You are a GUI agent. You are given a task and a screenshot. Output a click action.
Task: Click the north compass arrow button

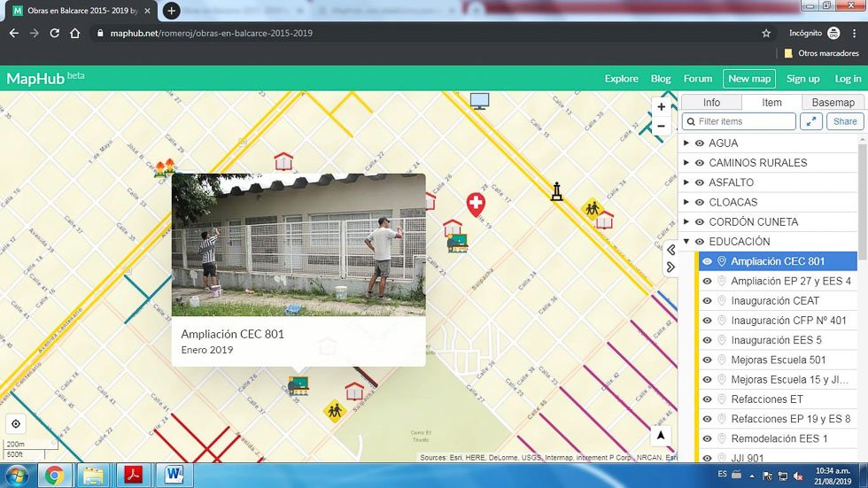click(661, 436)
